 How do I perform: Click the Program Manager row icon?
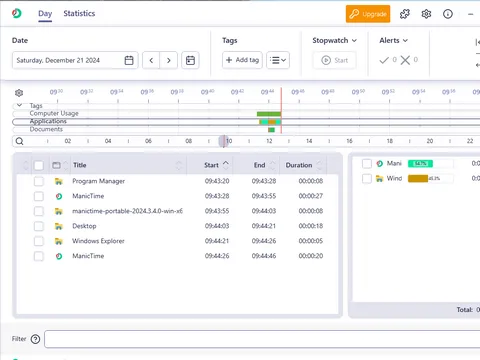click(59, 181)
